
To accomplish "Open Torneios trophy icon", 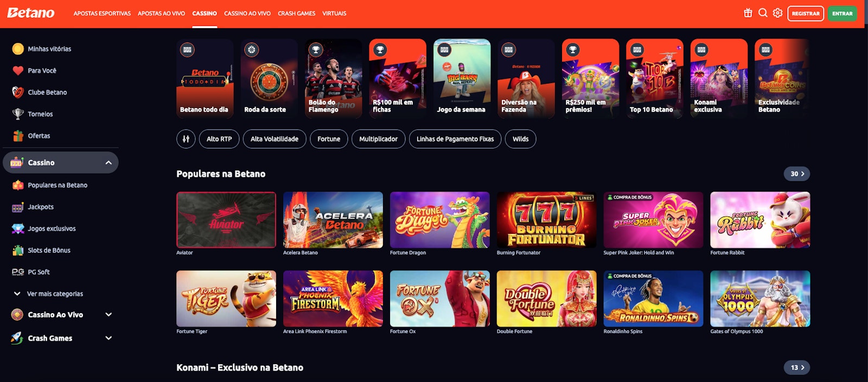I will (x=18, y=114).
